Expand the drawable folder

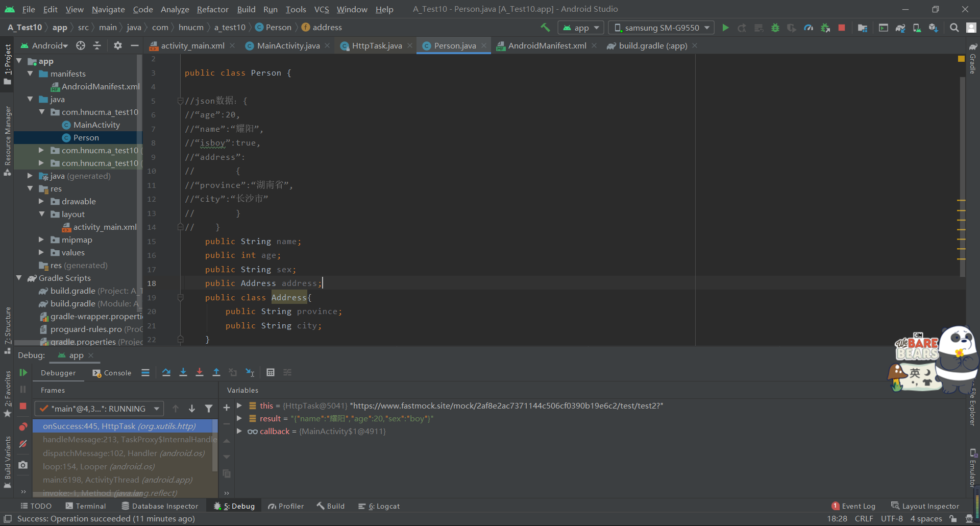tap(41, 201)
